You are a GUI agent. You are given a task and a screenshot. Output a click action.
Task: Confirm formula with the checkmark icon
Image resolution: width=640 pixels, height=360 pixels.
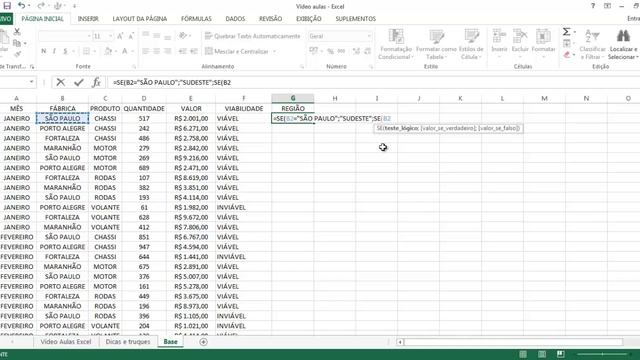coord(78,82)
